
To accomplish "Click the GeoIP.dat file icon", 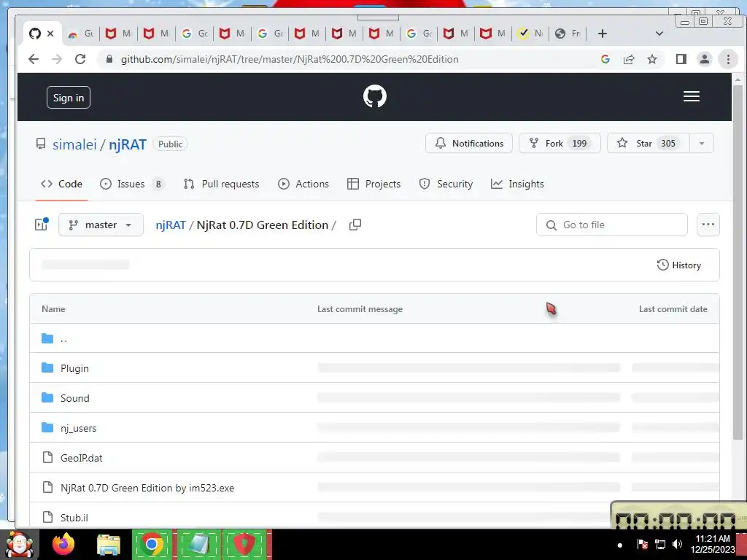I will [47, 458].
